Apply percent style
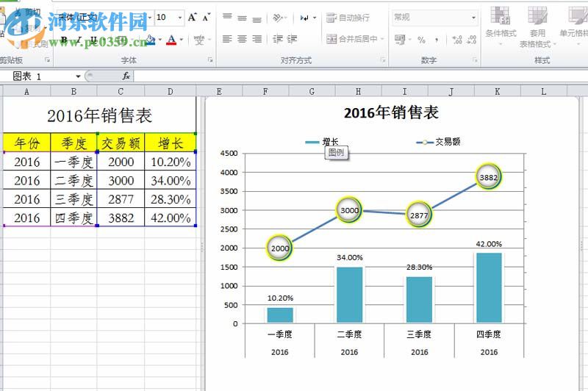 pos(421,40)
